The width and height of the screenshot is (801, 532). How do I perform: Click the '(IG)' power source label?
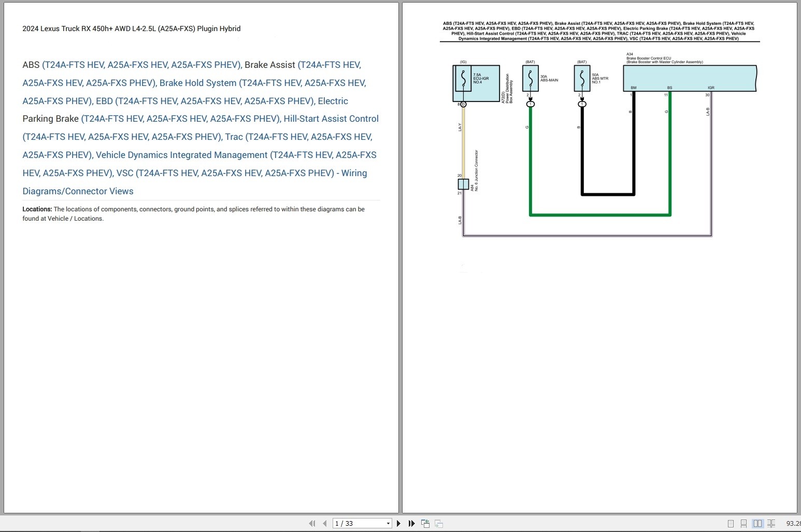tap(463, 62)
